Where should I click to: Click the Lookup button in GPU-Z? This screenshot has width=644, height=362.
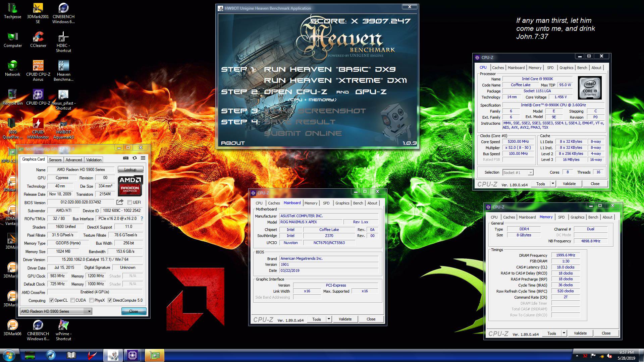[x=130, y=170]
